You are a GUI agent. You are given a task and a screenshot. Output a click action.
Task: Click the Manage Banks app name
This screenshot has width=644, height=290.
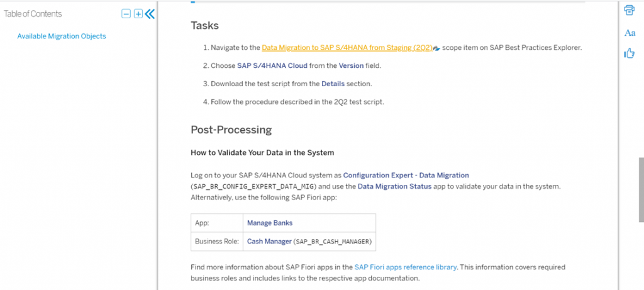pos(270,223)
